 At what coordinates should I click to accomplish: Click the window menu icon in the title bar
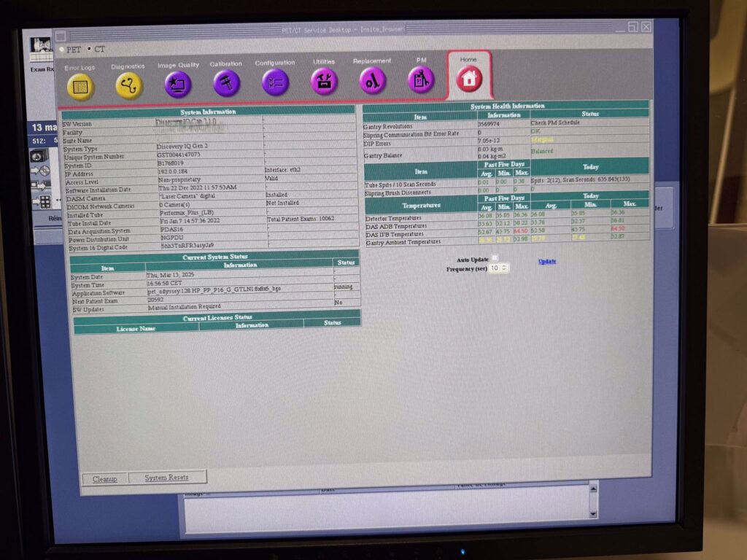pyautogui.click(x=61, y=36)
